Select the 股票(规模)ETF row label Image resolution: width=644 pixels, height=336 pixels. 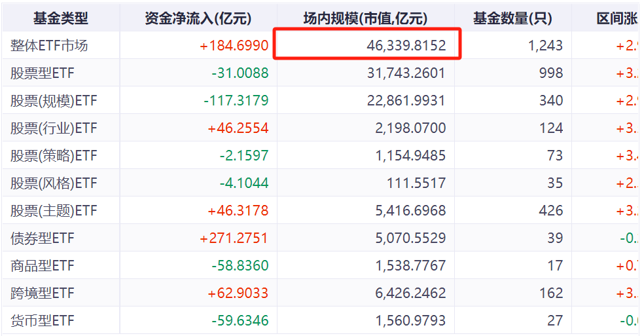point(54,100)
